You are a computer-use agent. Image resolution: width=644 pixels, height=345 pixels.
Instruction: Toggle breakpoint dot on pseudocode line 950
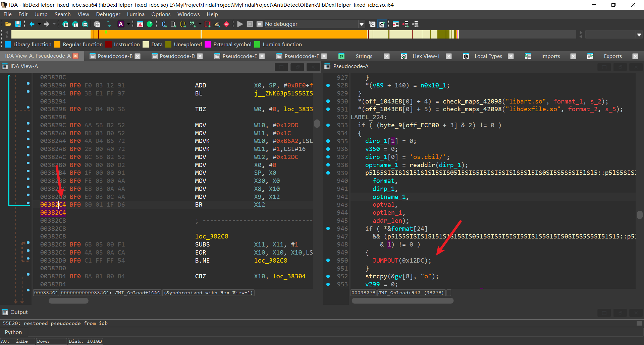[328, 260]
